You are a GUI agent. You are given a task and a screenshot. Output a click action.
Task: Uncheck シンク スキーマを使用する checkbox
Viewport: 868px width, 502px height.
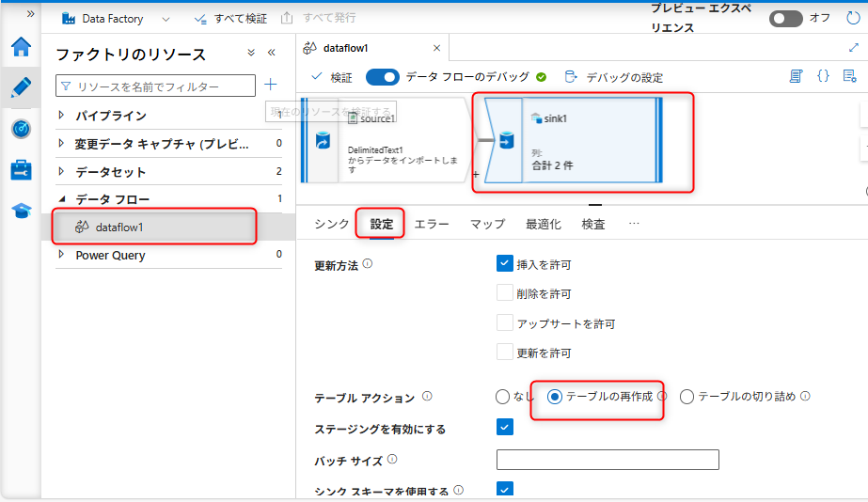click(x=504, y=489)
